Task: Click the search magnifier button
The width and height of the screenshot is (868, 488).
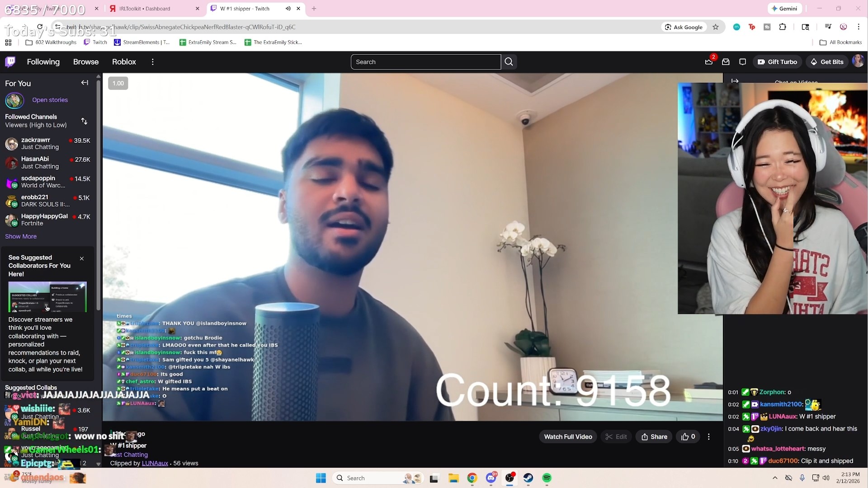Action: 509,62
